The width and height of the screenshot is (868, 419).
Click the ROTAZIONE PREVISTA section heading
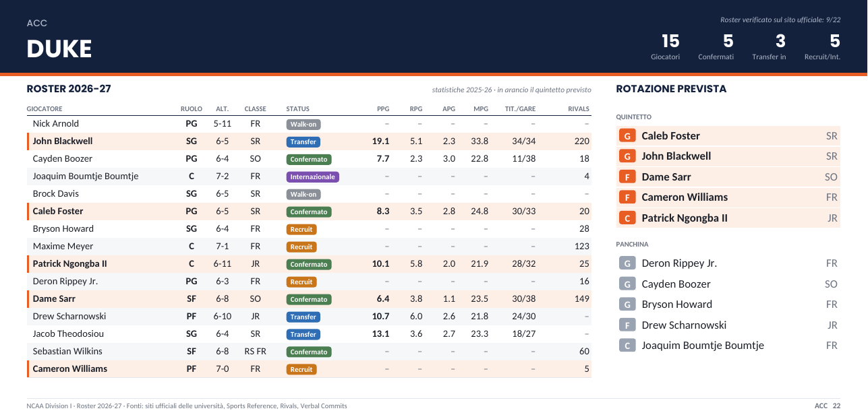pyautogui.click(x=671, y=89)
